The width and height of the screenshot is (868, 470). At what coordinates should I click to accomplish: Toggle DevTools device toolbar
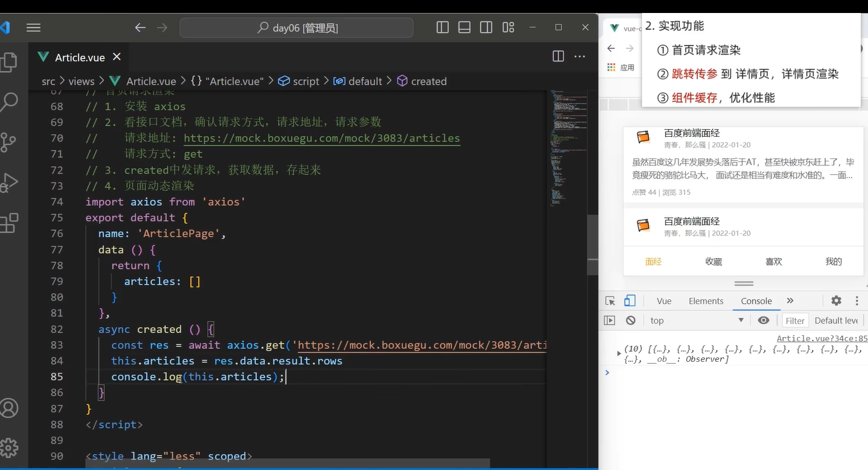point(630,301)
